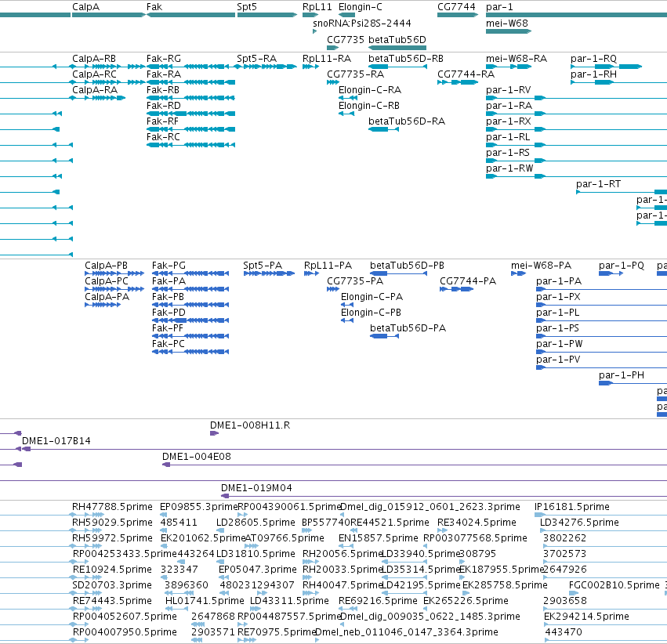Viewport: 667px width, 644px height.
Task: Select transcript CalpA-RC
Action: 94,74
